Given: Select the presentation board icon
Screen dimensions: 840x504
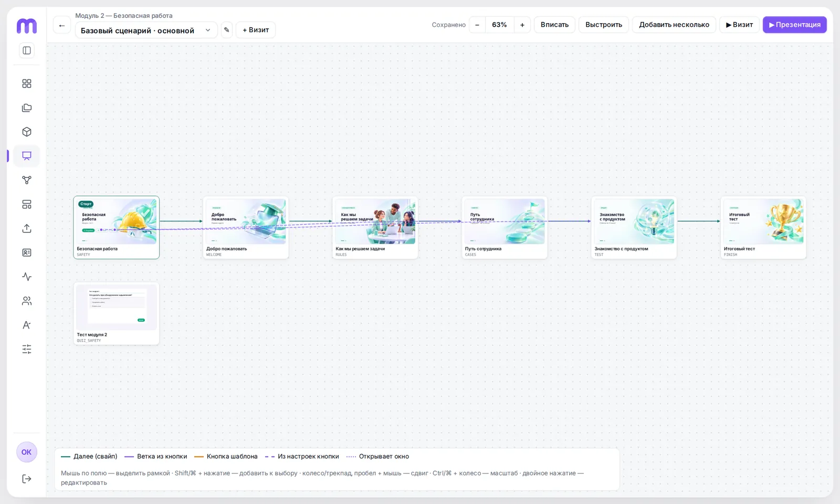Looking at the screenshot, I should pyautogui.click(x=27, y=156).
